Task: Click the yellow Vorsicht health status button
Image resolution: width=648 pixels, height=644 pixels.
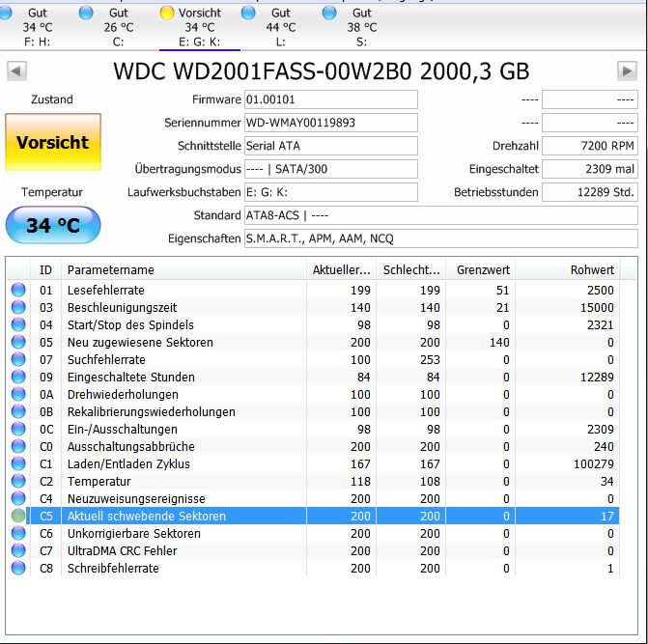Action: (53, 142)
